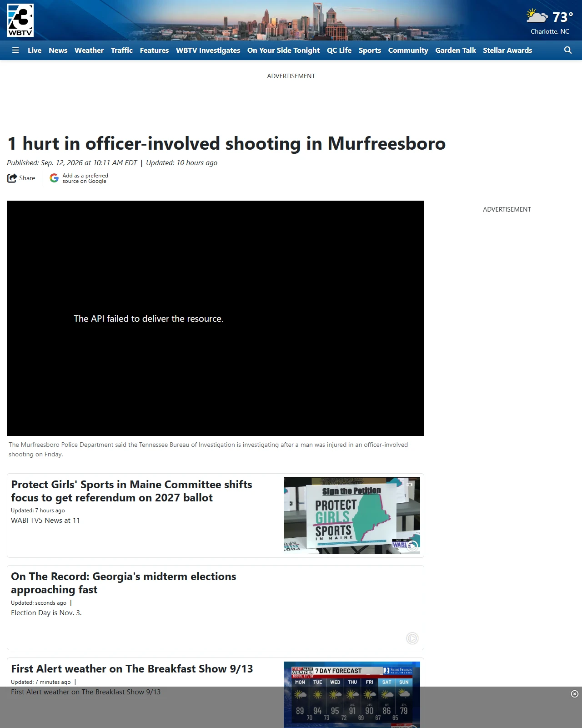The width and height of the screenshot is (582, 728).
Task: Open the Sports section
Action: 370,50
